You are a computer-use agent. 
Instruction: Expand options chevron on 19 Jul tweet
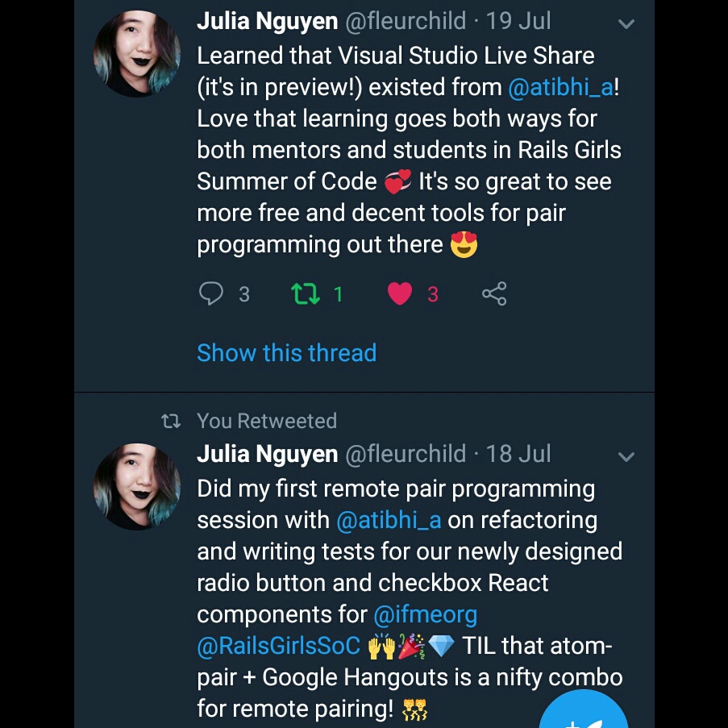(x=626, y=23)
